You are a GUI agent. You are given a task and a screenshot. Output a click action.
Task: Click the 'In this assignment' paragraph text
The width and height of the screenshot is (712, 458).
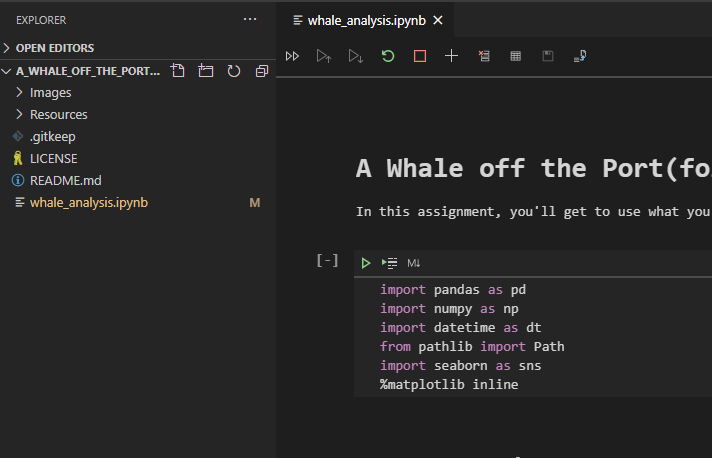[534, 212]
